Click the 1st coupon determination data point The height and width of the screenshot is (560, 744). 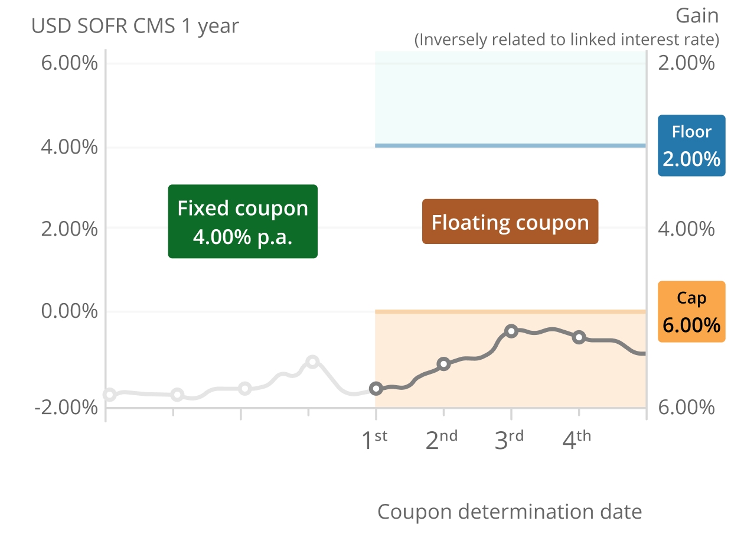pyautogui.click(x=376, y=389)
